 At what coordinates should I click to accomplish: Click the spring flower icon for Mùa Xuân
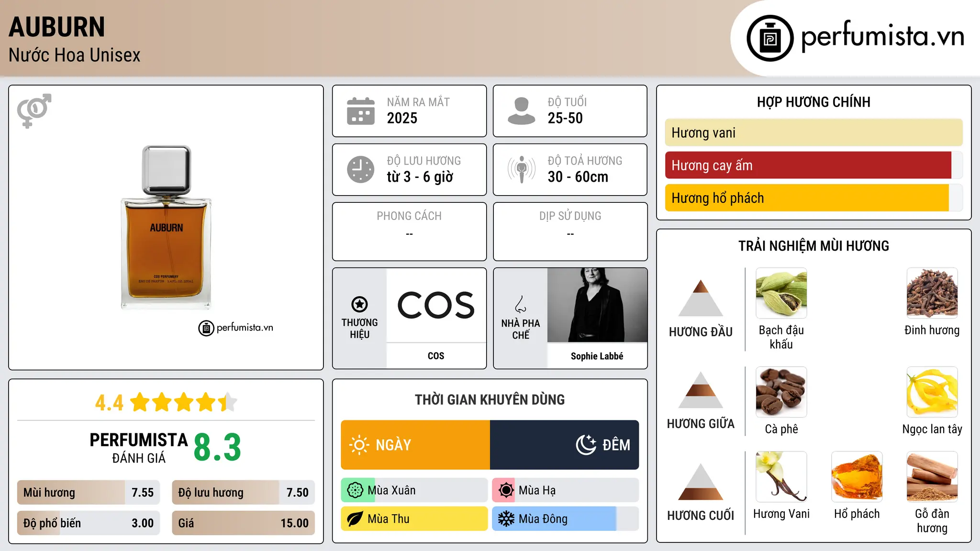tap(355, 490)
